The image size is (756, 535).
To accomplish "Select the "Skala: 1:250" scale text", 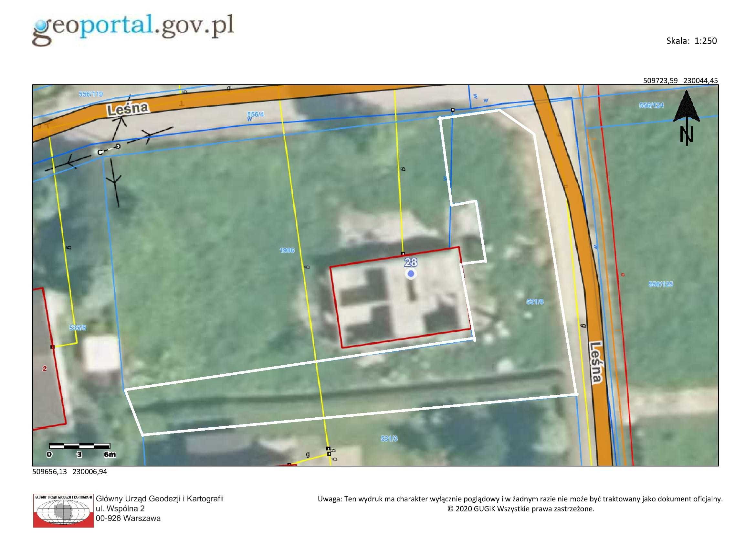I will click(691, 41).
